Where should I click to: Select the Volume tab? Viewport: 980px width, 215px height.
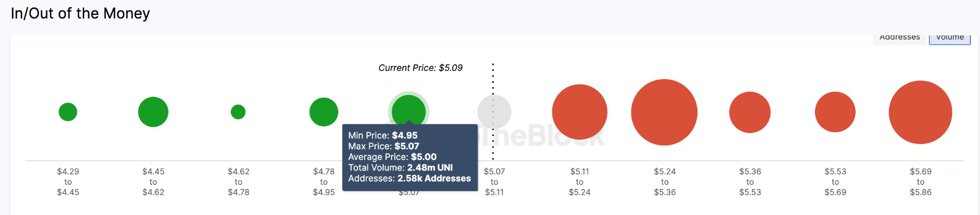tap(950, 38)
